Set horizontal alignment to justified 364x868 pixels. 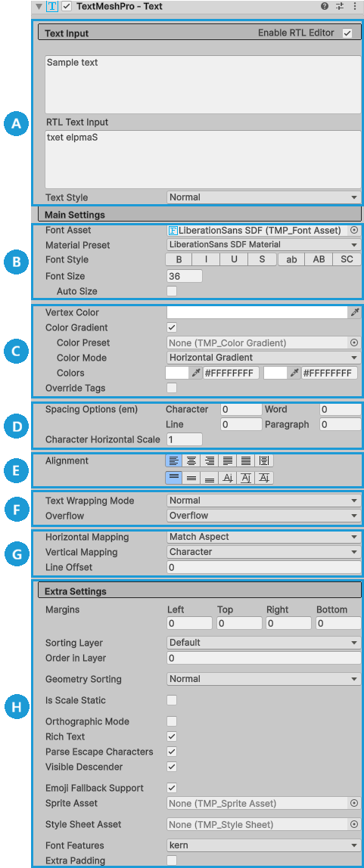pos(226,460)
